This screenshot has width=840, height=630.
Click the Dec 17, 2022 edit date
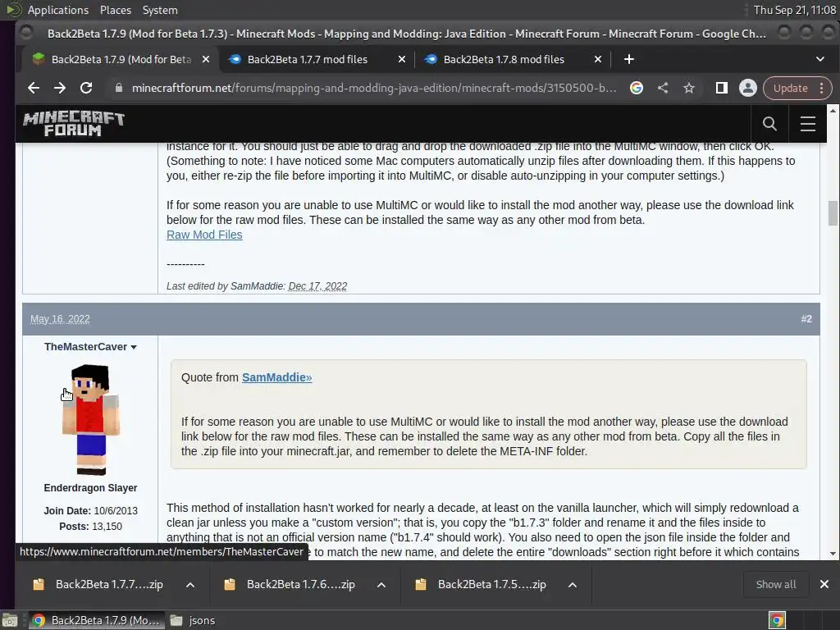317,286
